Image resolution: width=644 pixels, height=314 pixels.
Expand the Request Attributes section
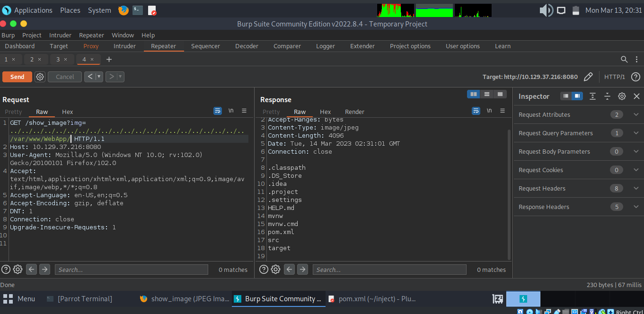636,114
